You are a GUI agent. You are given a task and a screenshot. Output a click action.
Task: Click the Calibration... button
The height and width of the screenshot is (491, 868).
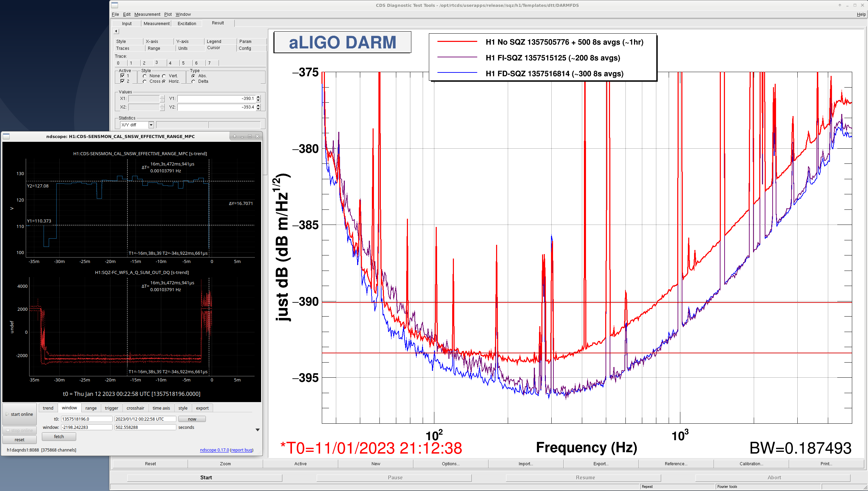751,464
